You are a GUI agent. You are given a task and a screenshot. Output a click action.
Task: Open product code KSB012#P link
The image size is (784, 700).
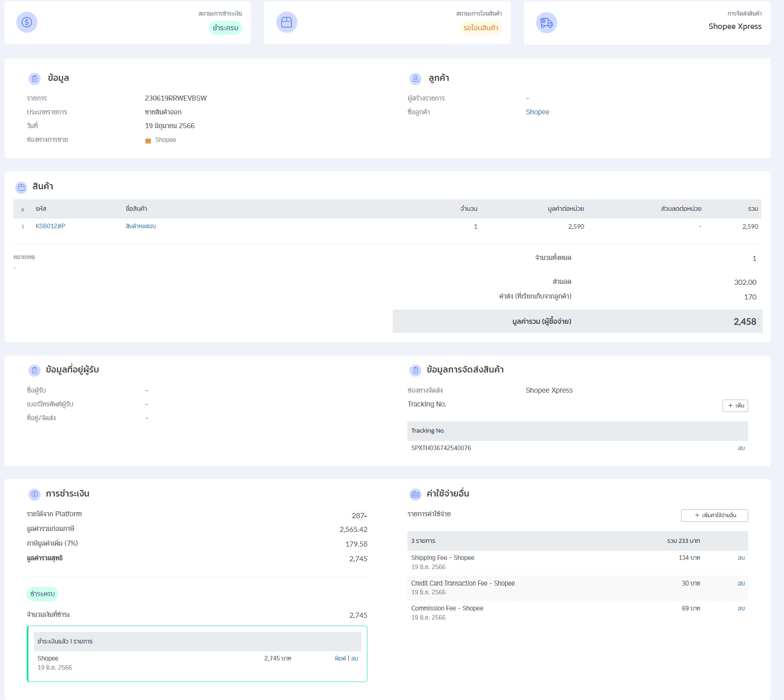click(x=51, y=226)
